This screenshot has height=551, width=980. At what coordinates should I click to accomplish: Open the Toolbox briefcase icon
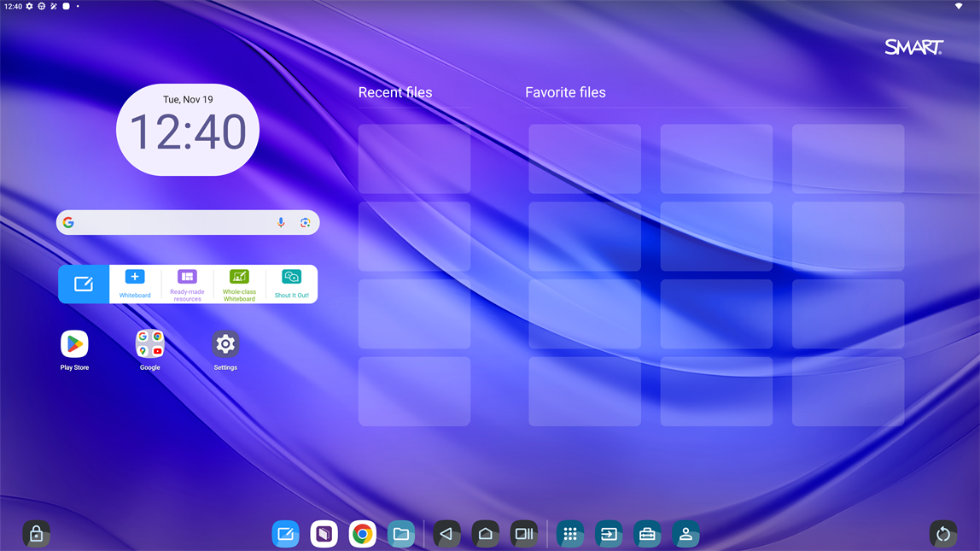[x=647, y=534]
